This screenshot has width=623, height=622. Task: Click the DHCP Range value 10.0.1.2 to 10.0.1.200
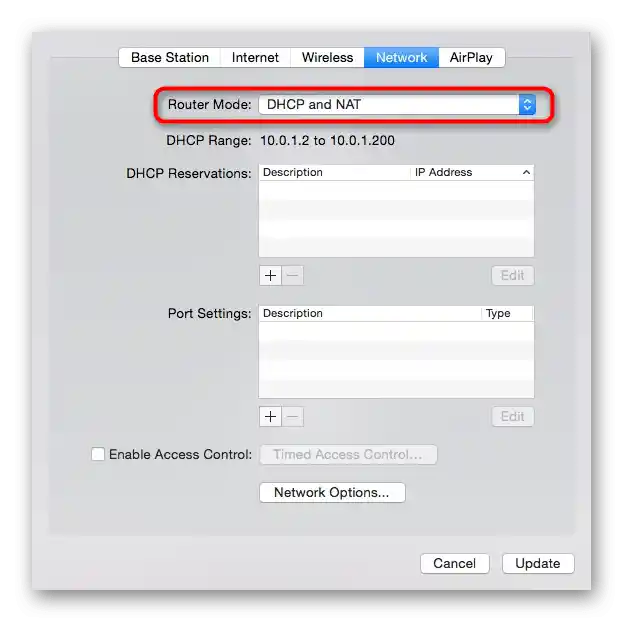(x=327, y=140)
